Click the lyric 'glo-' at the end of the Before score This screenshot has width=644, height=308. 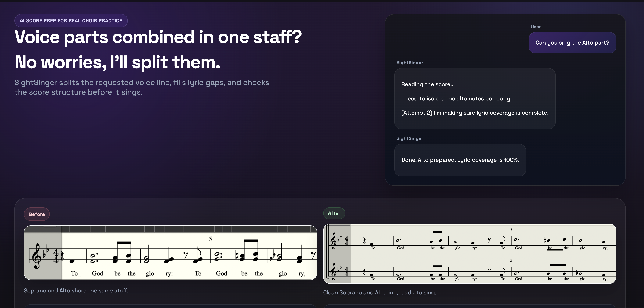[x=284, y=274]
